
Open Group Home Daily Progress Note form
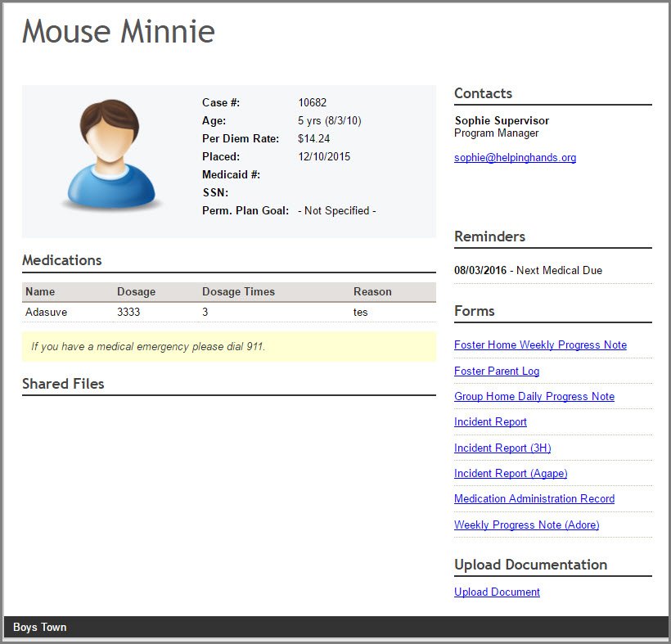(534, 396)
